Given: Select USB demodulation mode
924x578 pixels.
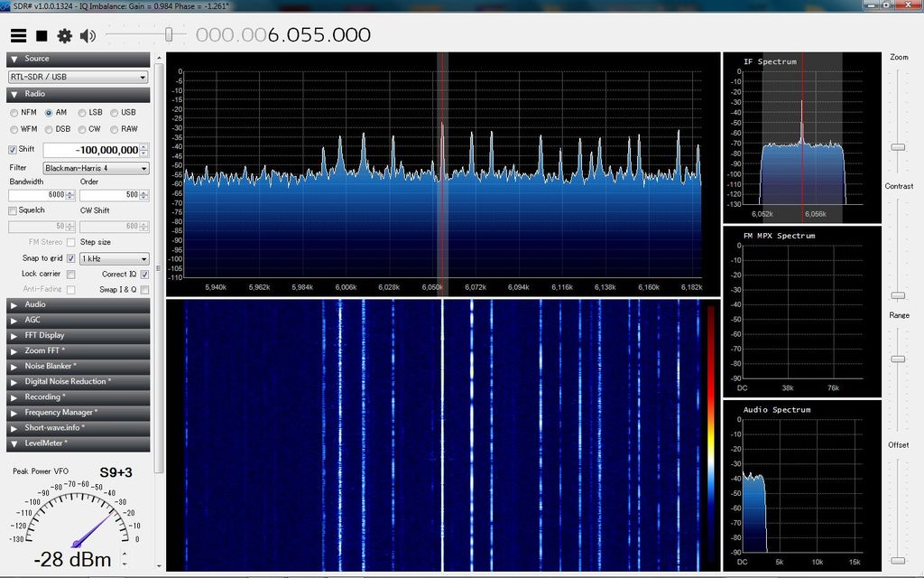Looking at the screenshot, I should pos(114,113).
